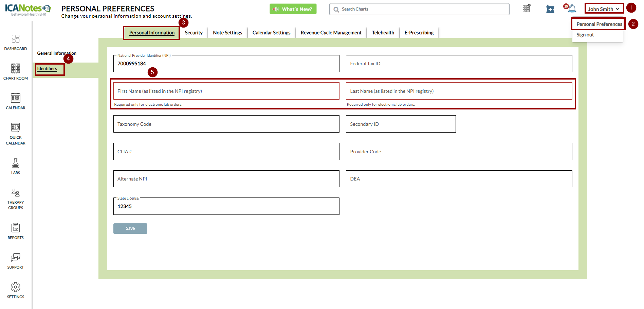Launch Quick Calendar from the sidebar
Image resolution: width=644 pixels, height=309 pixels.
pyautogui.click(x=16, y=134)
